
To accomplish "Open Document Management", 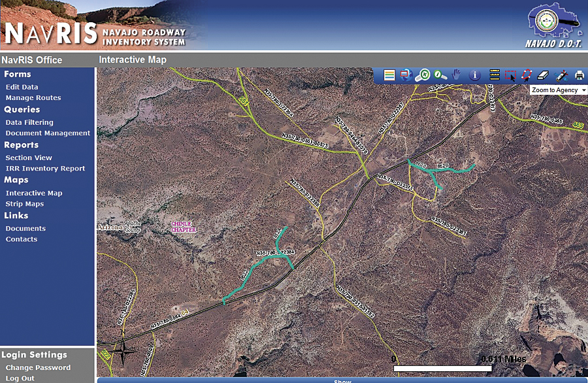I will (48, 133).
